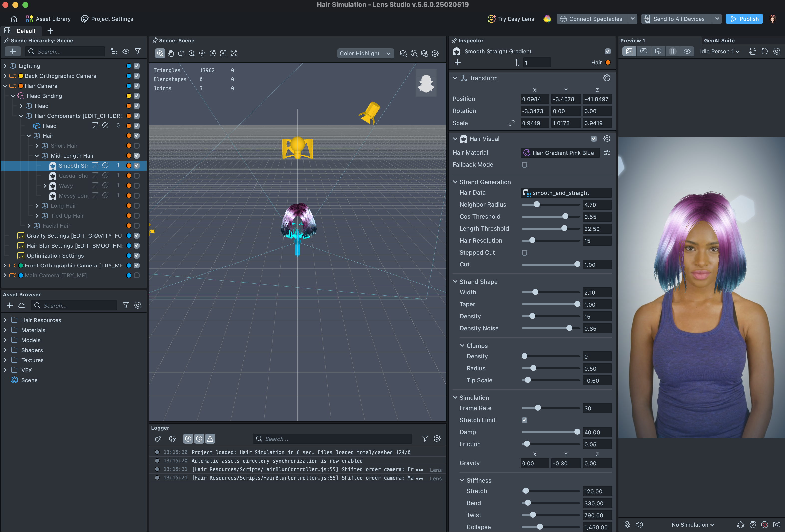785x532 pixels.
Task: Click the refresh preview icon
Action: click(764, 51)
